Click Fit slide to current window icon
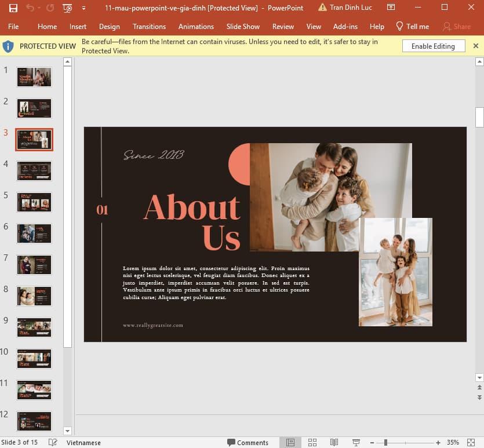The width and height of the screenshot is (484, 448). pyautogui.click(x=470, y=442)
